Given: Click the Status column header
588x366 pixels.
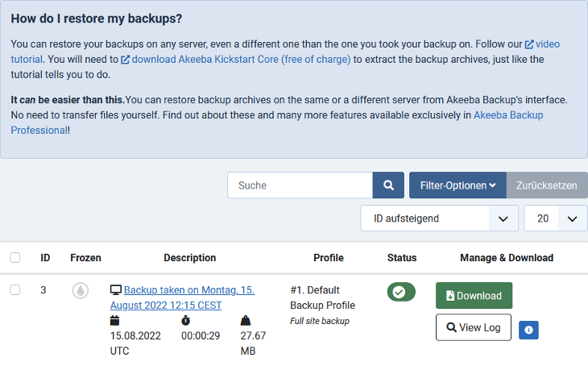Looking at the screenshot, I should coord(402,258).
